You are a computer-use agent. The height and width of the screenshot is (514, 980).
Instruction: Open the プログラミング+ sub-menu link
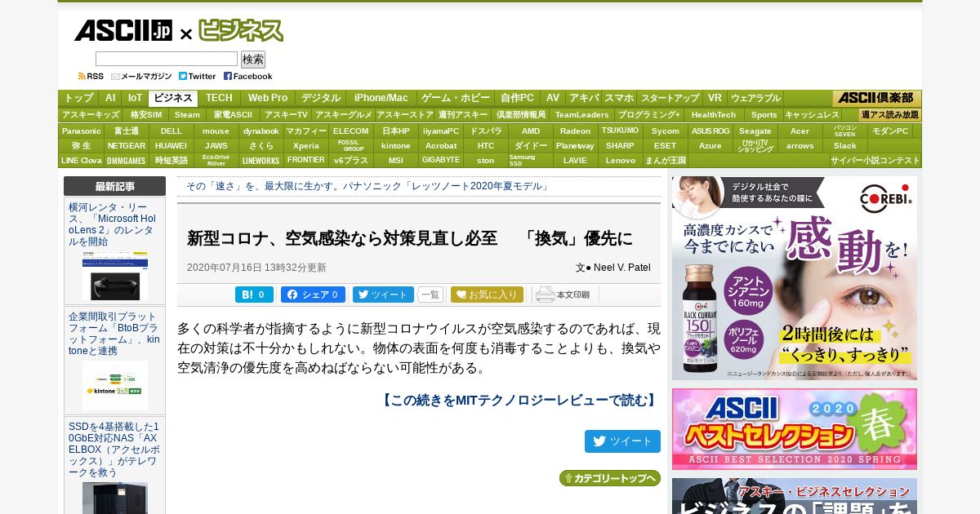pos(648,115)
